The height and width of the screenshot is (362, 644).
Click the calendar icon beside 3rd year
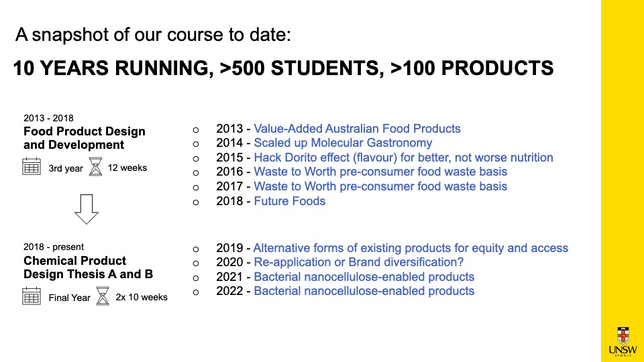(x=32, y=167)
